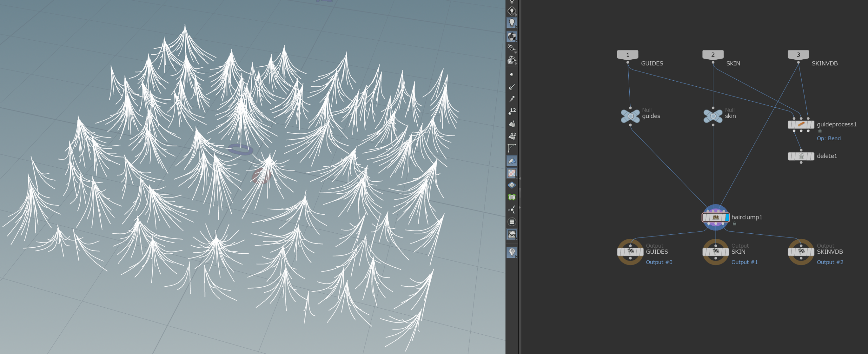The height and width of the screenshot is (354, 868).
Task: Click the guides Null node icon
Action: click(630, 116)
